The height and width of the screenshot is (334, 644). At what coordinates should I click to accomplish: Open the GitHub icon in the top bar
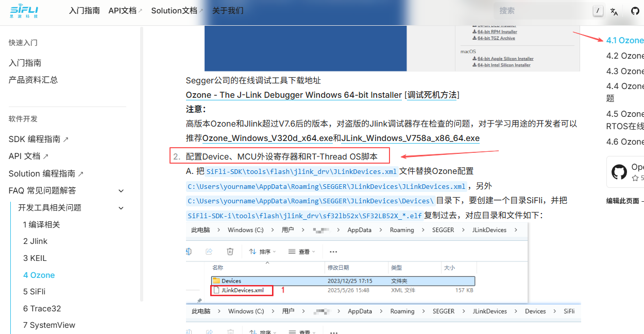tap(635, 11)
